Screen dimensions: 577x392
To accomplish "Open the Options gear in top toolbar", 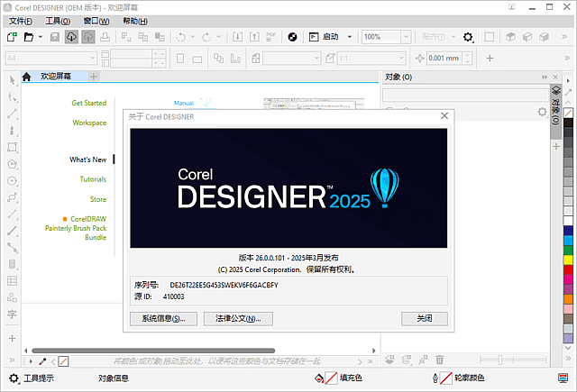I will pyautogui.click(x=468, y=37).
